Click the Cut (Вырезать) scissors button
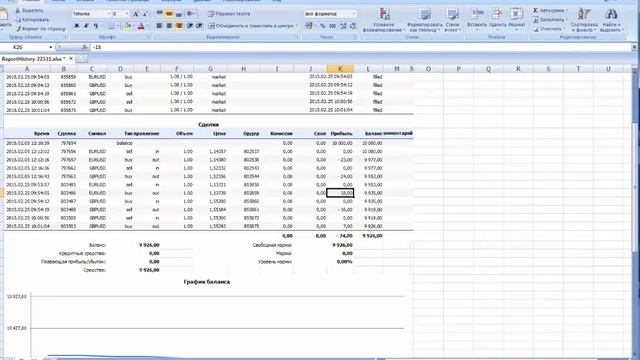Viewport: 640px width, 360px height. coord(30,11)
